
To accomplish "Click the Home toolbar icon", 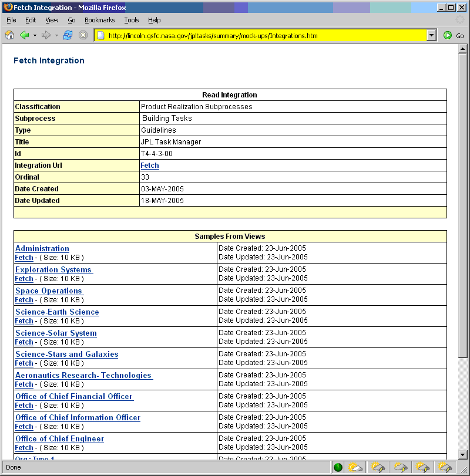I will [9, 35].
